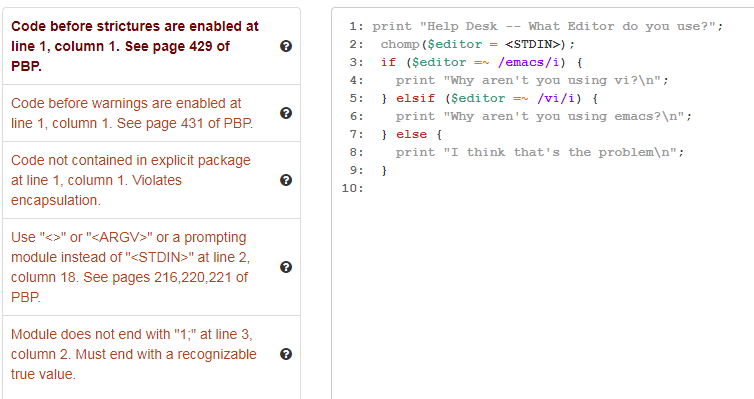
Task: Select "Module does not end with 1;" entry
Action: [151, 354]
